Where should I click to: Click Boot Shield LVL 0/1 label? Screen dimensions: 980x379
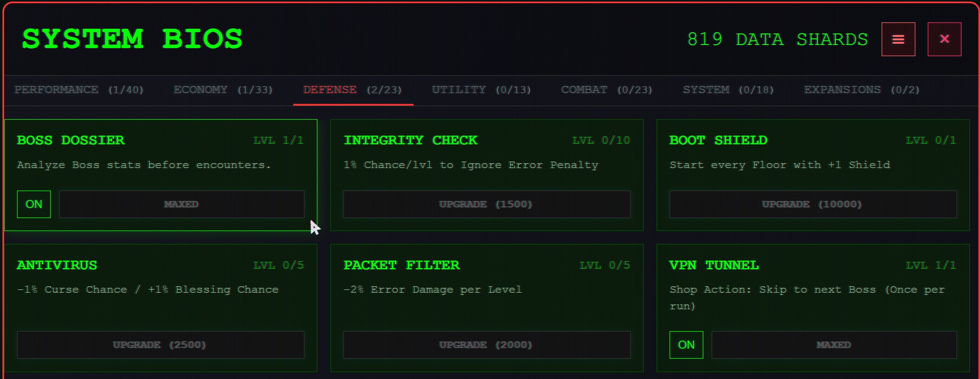(x=931, y=140)
